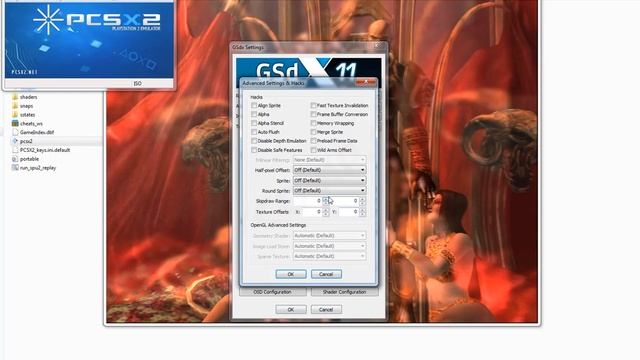Open the Half-pixel Offset dropdown
This screenshot has width=640, height=360.
pyautogui.click(x=329, y=170)
